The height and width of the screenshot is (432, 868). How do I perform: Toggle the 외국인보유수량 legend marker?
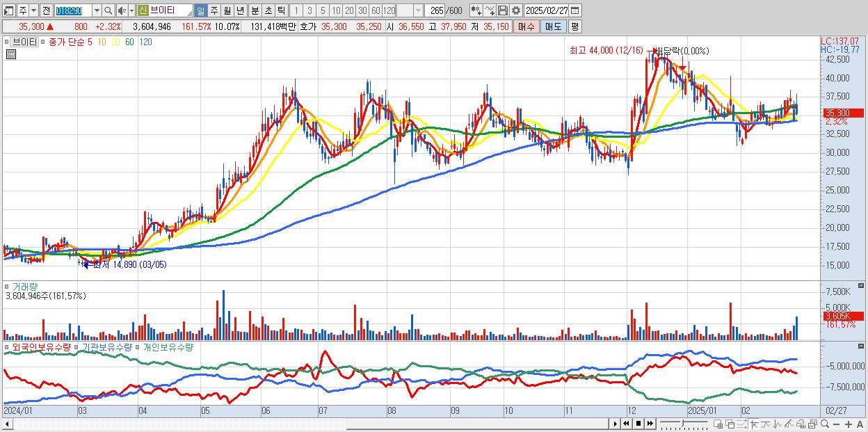pyautogui.click(x=6, y=347)
